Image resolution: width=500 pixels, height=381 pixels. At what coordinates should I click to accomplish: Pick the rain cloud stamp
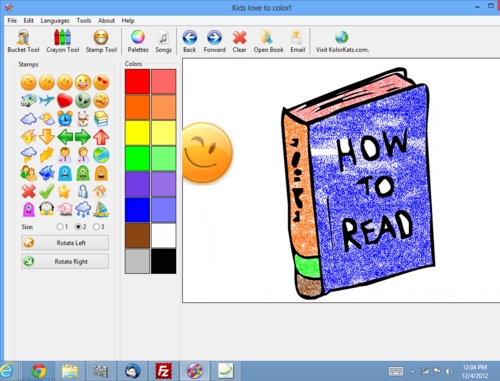coord(83,209)
